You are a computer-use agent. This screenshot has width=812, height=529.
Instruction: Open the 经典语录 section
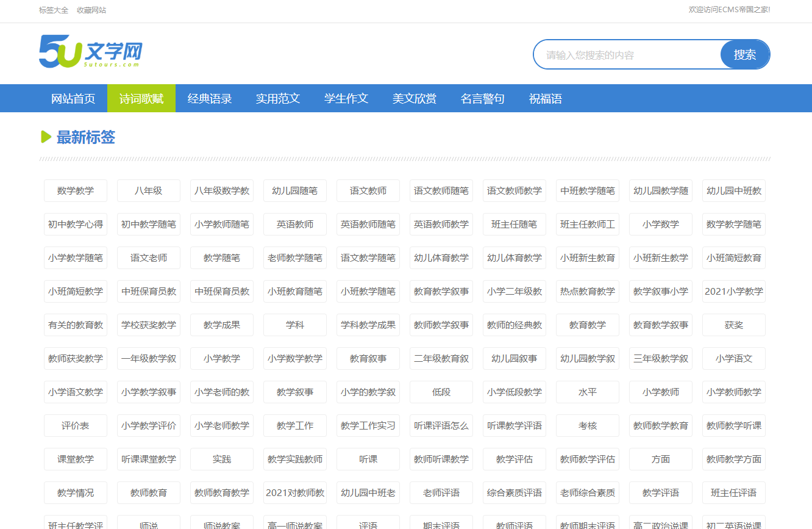[210, 98]
